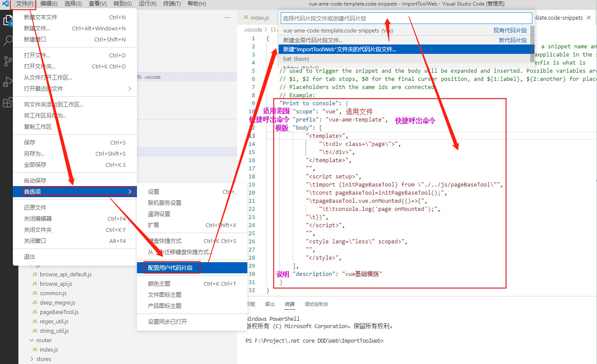Select 新建全局代码片段文件... in the picker list
Image resolution: width=597 pixels, height=364 pixels.
tap(404, 40)
